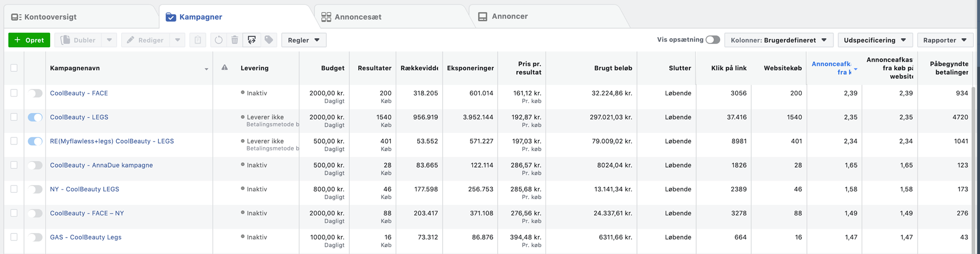The height and width of the screenshot is (254, 980).
Task: Click the tag label icon
Action: pos(269,40)
